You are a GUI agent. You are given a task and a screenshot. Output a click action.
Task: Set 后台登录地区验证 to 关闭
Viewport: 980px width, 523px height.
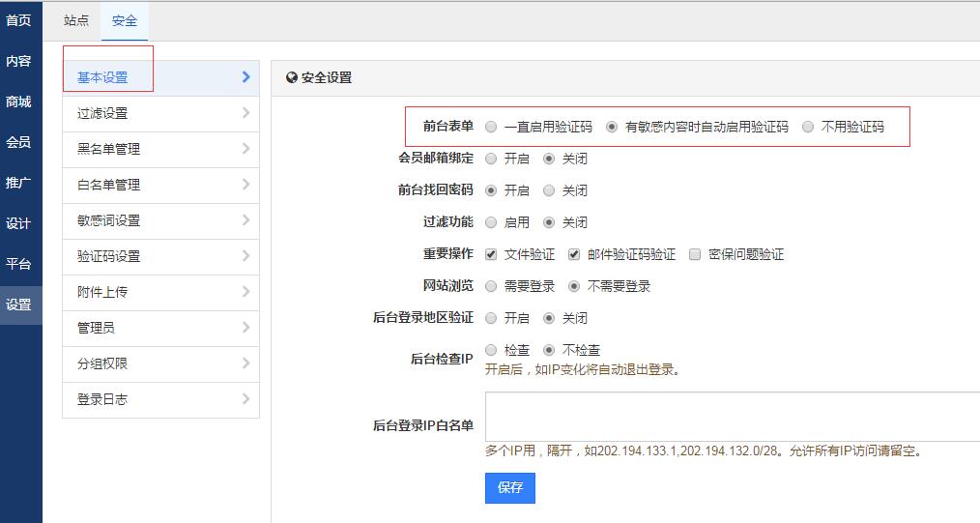pyautogui.click(x=549, y=318)
